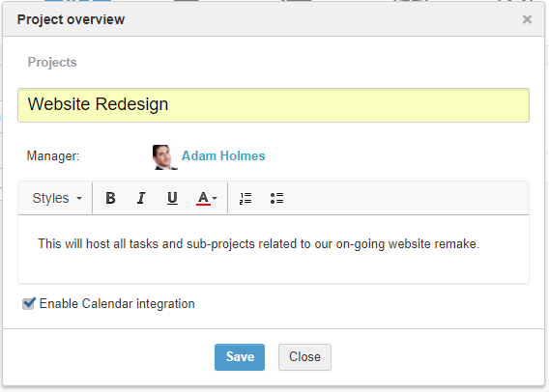Click the Project overview dialog title
Viewport: 549px width, 392px height.
coord(71,19)
